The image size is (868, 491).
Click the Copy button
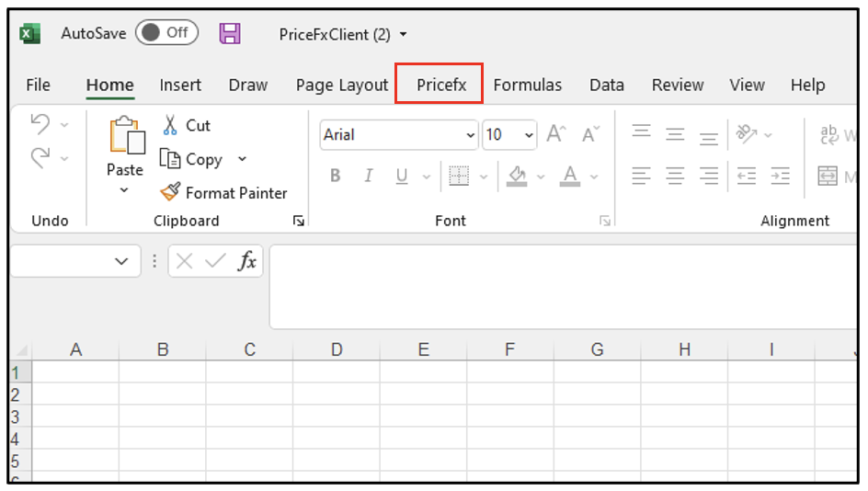coord(193,159)
